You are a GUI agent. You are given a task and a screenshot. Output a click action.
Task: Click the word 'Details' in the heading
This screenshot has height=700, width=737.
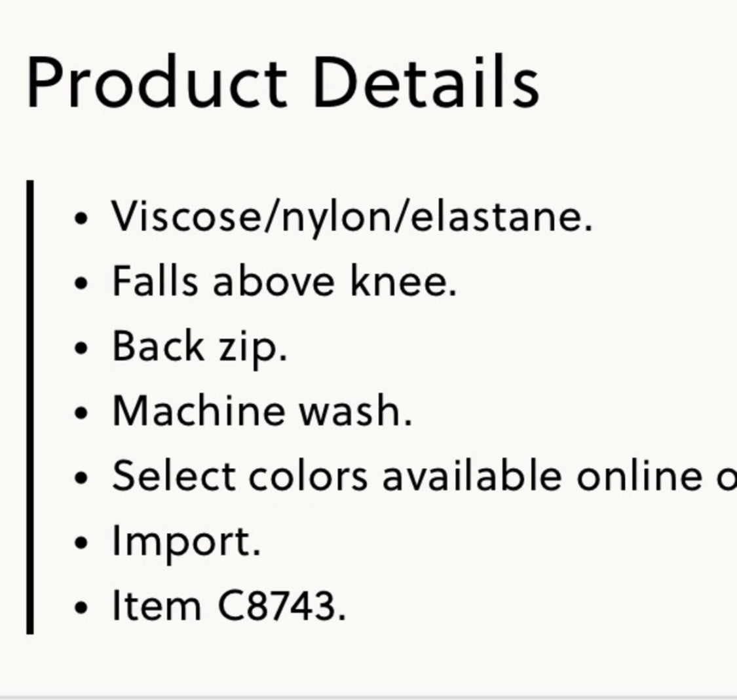(x=426, y=83)
